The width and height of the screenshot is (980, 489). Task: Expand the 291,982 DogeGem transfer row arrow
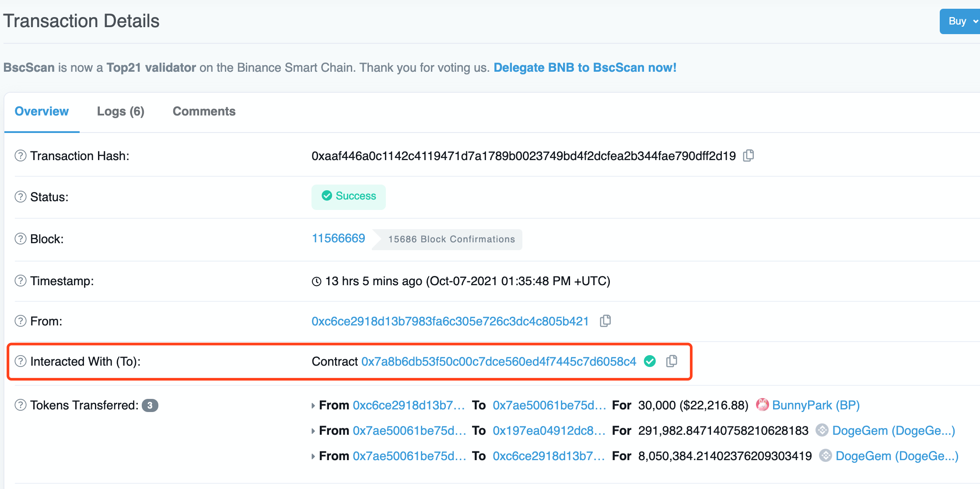click(x=313, y=431)
